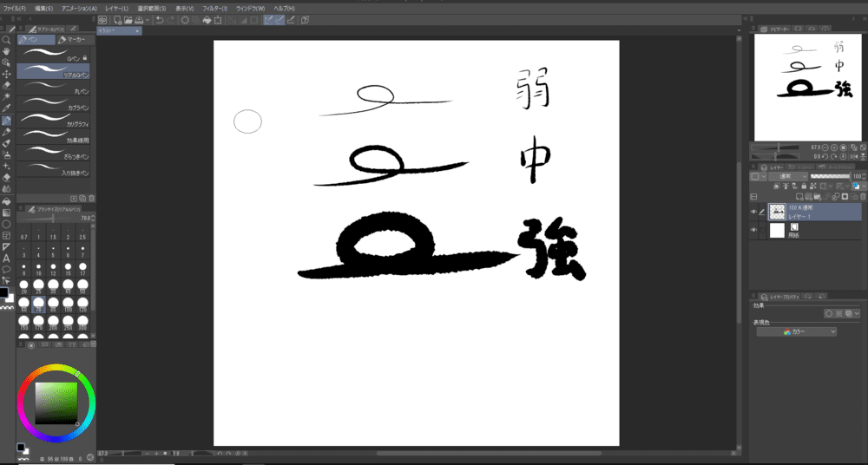The width and height of the screenshot is (868, 465).
Task: Select the Figure ellipse tool
Action: point(6,224)
